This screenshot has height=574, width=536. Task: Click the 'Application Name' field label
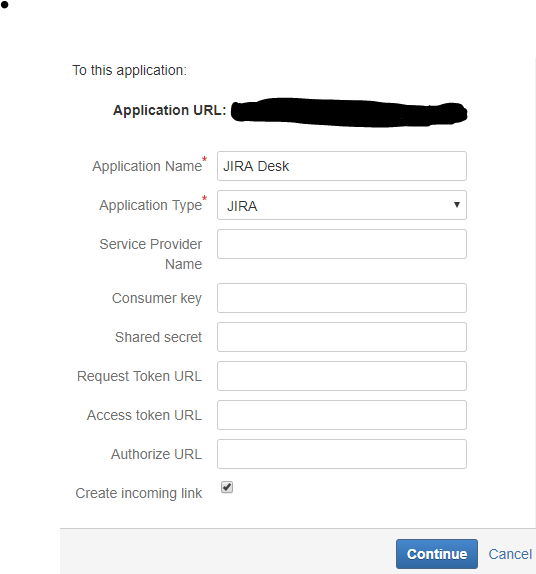pyautogui.click(x=147, y=166)
